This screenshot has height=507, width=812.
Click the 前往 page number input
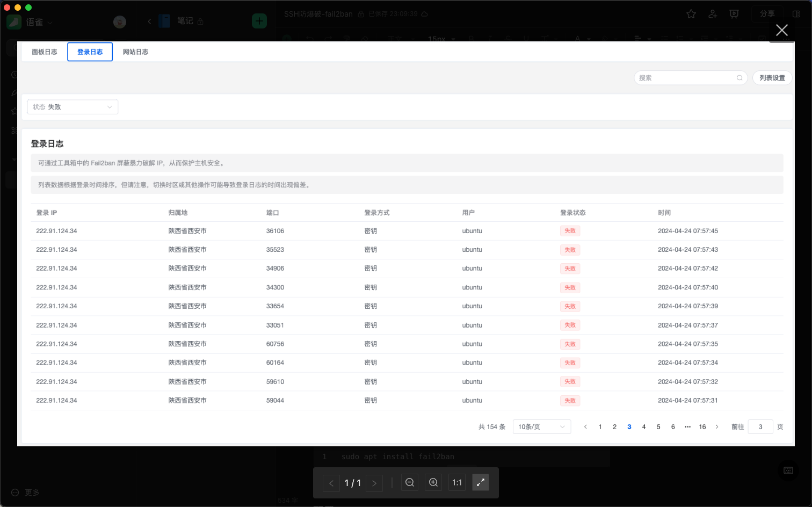coord(760,427)
